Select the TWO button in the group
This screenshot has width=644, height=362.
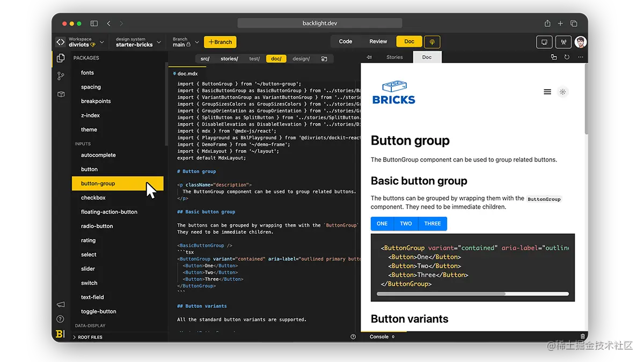coord(406,224)
